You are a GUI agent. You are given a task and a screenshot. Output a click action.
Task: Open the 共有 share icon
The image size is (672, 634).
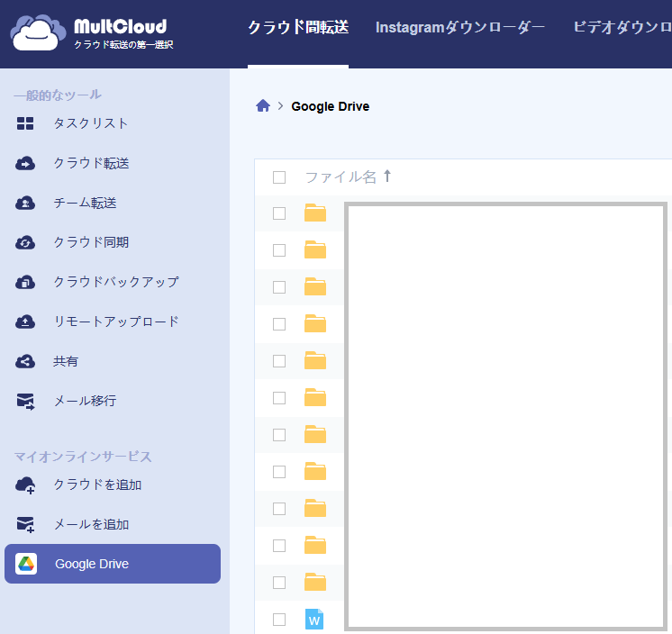(x=25, y=361)
